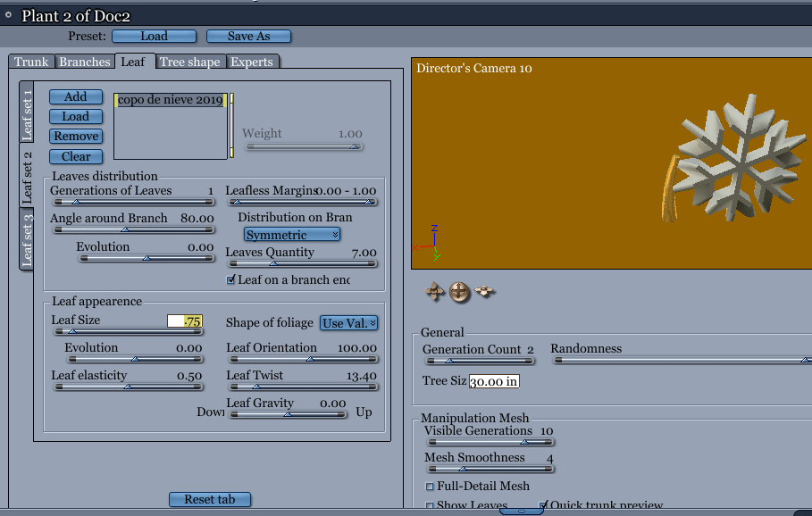Click the Visible Generations slider
The height and width of the screenshot is (516, 812).
(490, 442)
